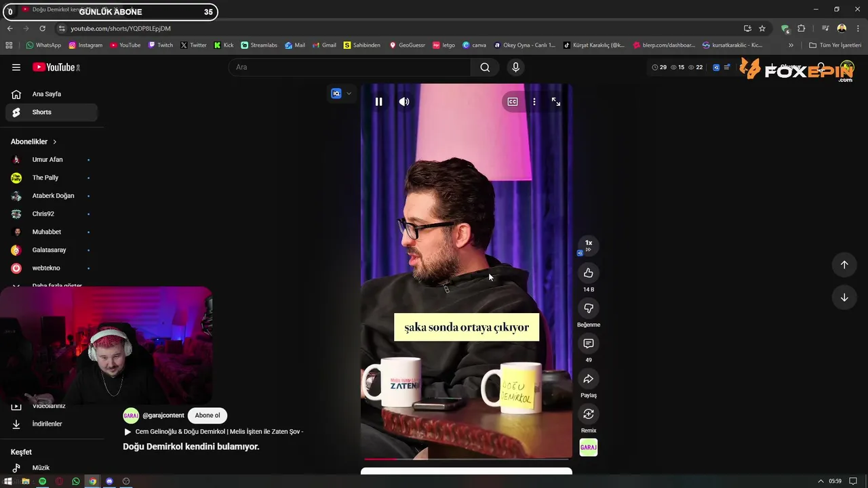Click the magnifier search button

pos(485,67)
